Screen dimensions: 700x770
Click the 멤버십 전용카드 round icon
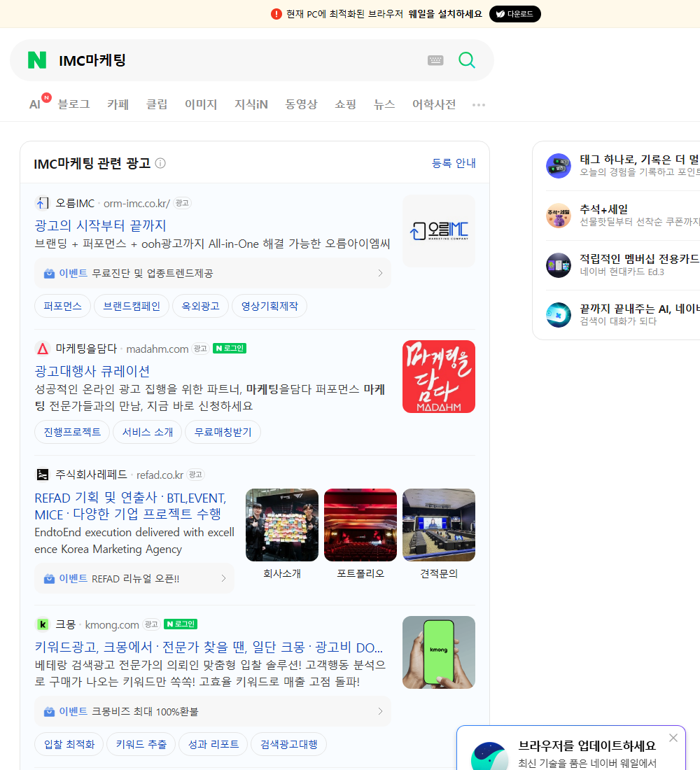tap(559, 265)
